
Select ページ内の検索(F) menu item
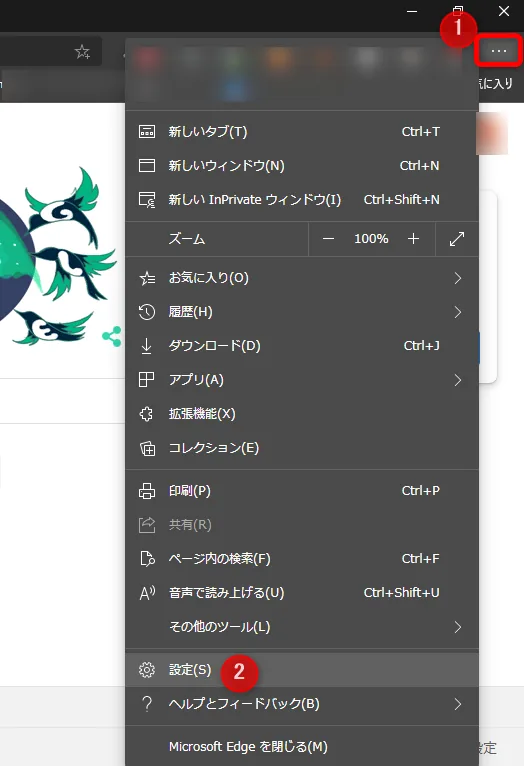pyautogui.click(x=302, y=558)
